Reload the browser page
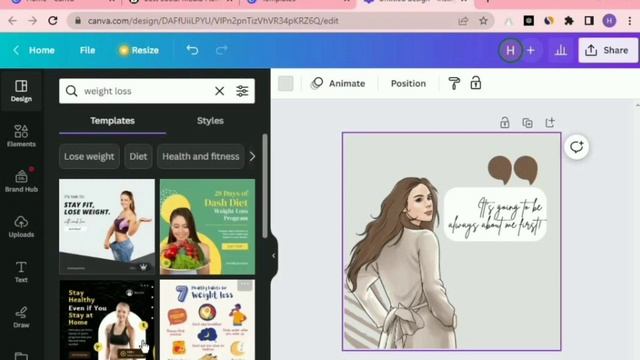Screen dimensions: 640x360 (x=53, y=20)
